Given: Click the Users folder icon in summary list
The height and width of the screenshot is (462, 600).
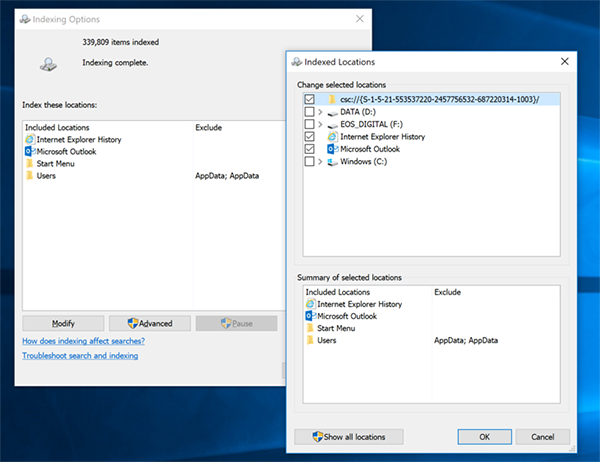Looking at the screenshot, I should click(310, 340).
